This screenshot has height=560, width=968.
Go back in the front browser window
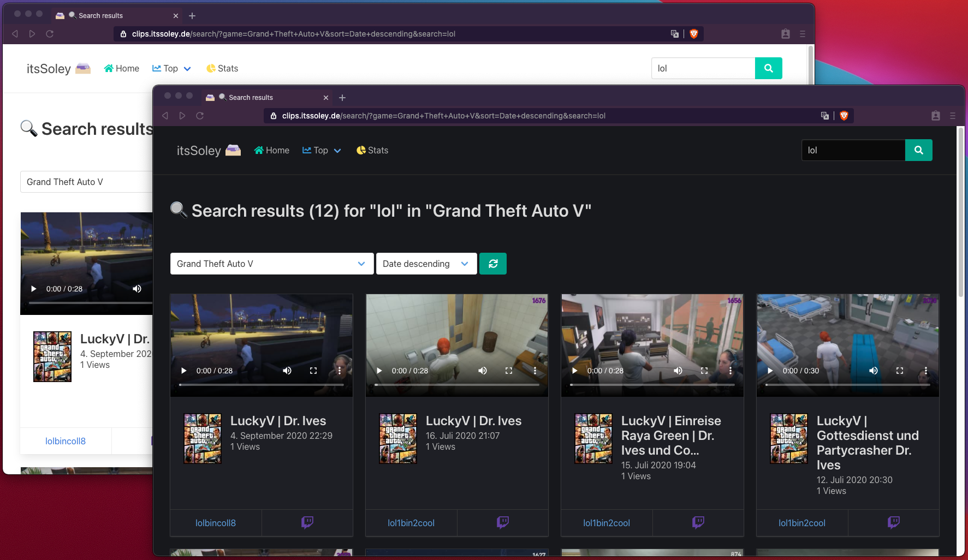[165, 116]
